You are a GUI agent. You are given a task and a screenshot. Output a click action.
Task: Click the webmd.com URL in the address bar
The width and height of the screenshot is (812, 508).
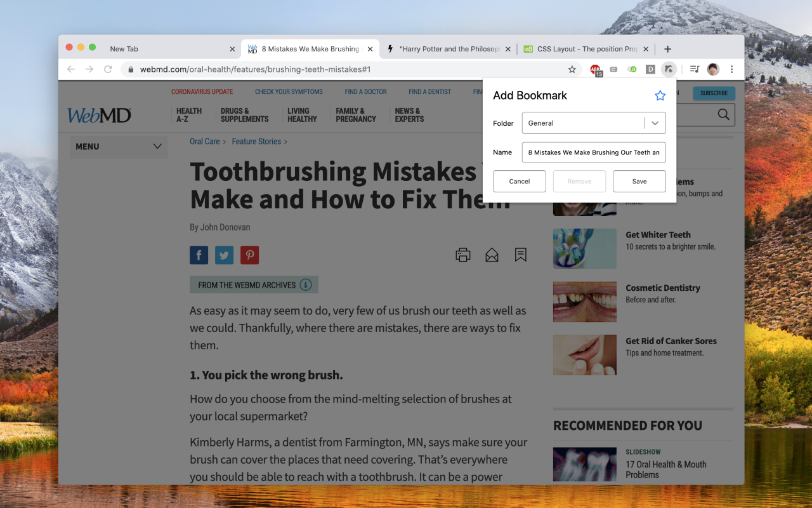click(255, 69)
